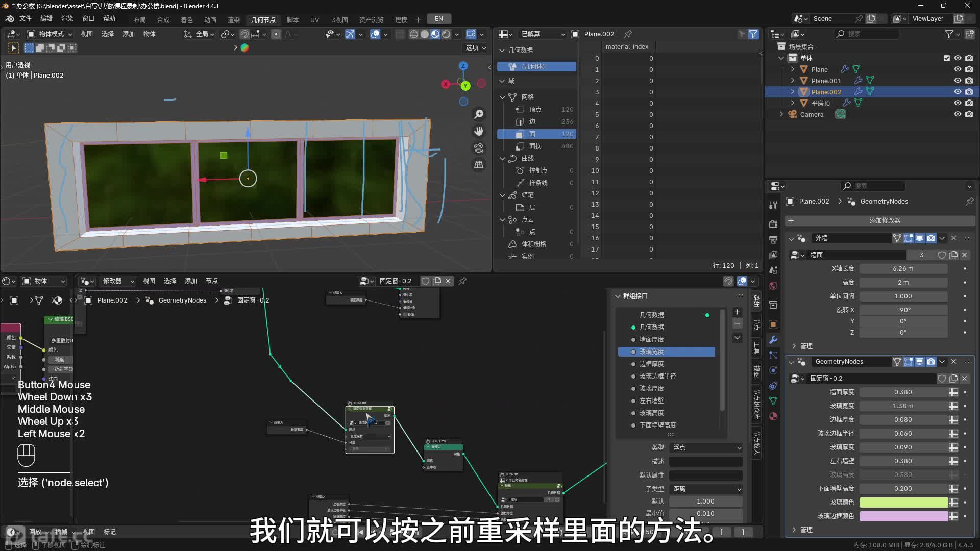Screen dimensions: 980x551
Task: Open the View Layer properties tab
Action: coord(773,255)
